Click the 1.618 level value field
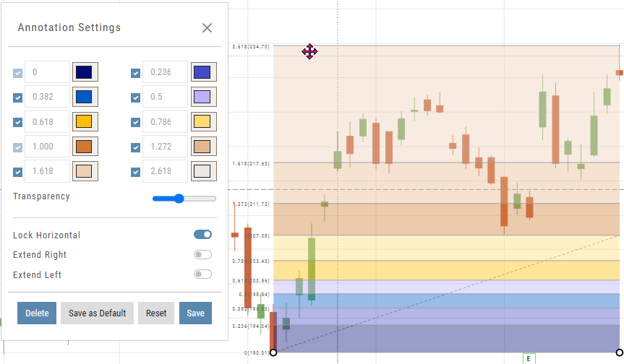 [47, 171]
